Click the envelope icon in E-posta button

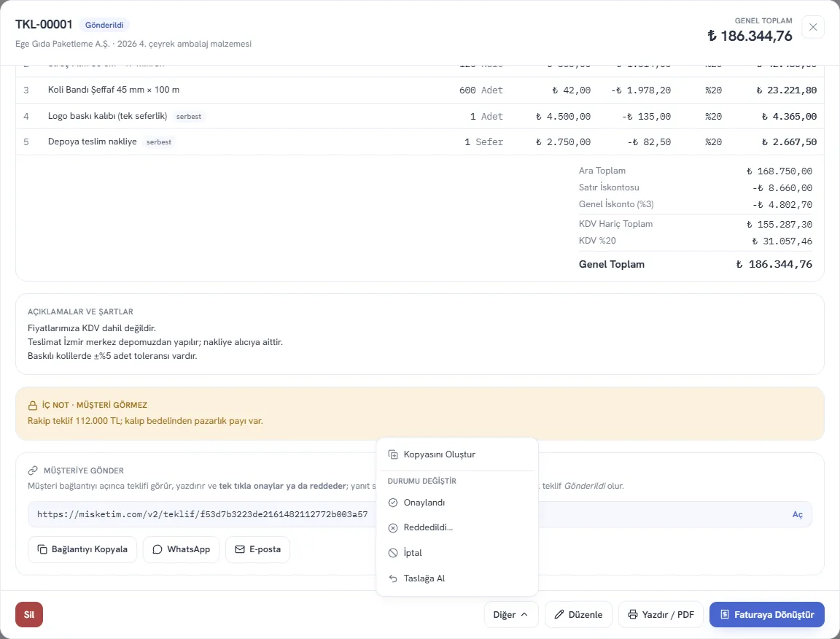239,549
